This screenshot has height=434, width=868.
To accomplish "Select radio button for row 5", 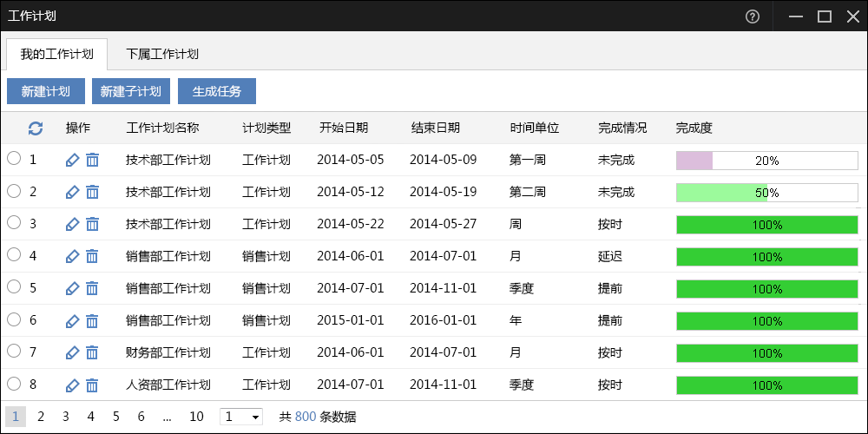I will coord(14,287).
